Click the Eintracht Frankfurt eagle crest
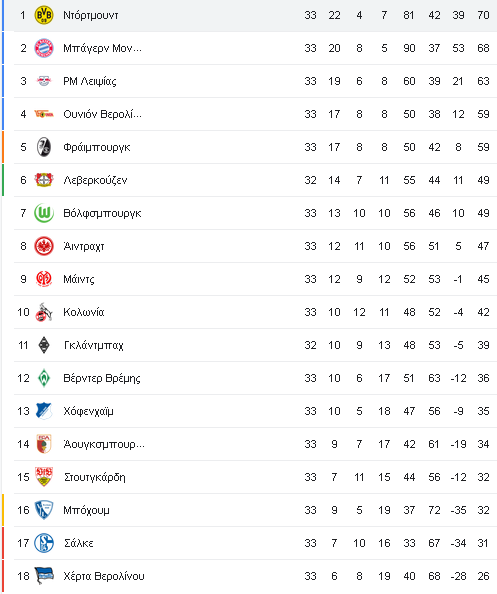Image resolution: width=497 pixels, height=594 pixels. pos(44,246)
